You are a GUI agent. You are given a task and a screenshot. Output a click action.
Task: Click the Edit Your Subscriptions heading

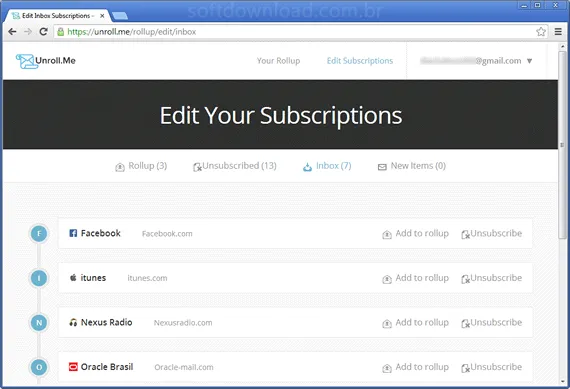click(x=281, y=116)
